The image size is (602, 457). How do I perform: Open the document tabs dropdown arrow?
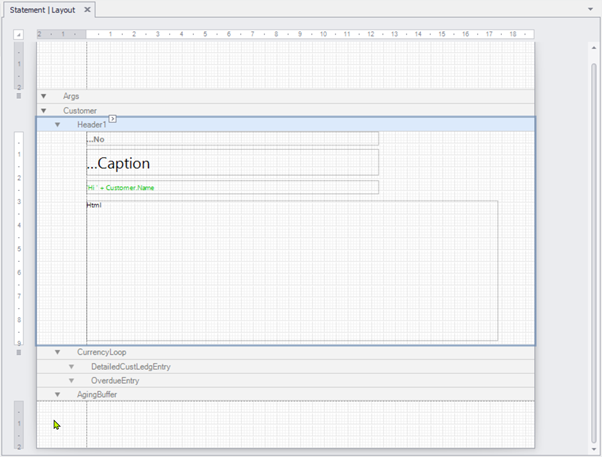coord(590,9)
